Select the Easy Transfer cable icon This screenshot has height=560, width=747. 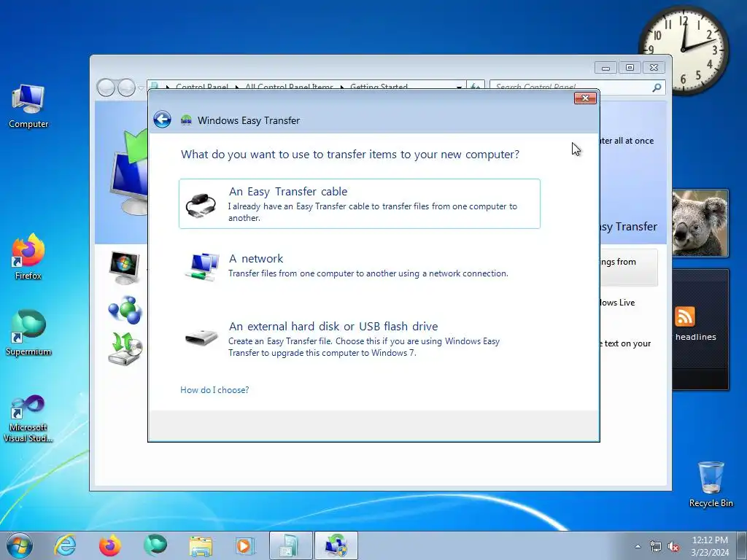[x=201, y=206]
